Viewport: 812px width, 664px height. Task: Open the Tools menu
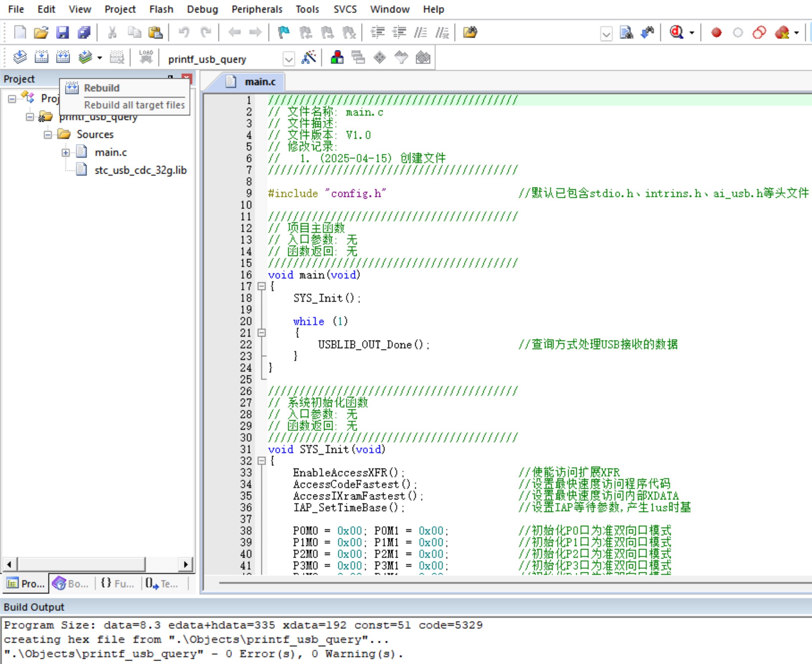(307, 9)
